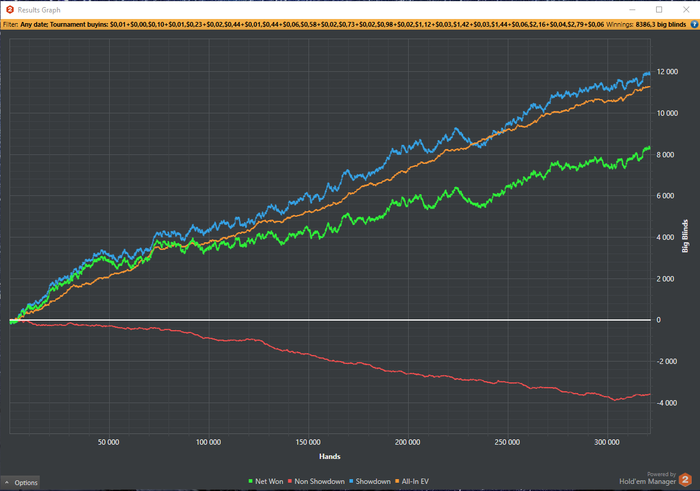Click the Powered by Hold'em Manager text

point(647,479)
